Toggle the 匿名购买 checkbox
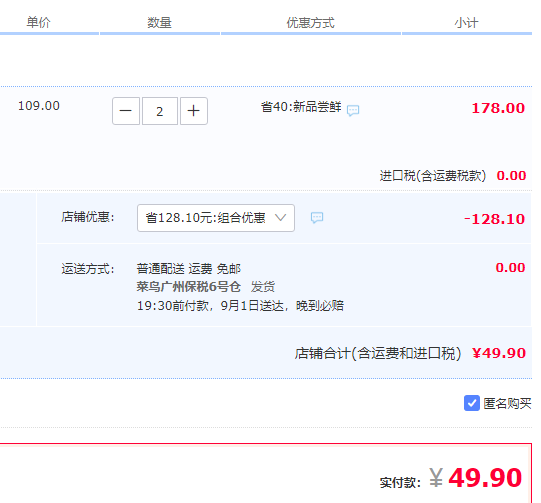This screenshot has height=503, width=541. pos(472,403)
